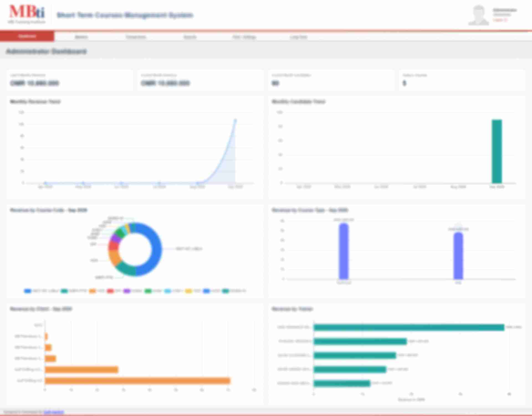The width and height of the screenshot is (532, 416).
Task: Click the Monthly Revenue Trend chart title
Action: click(x=35, y=102)
